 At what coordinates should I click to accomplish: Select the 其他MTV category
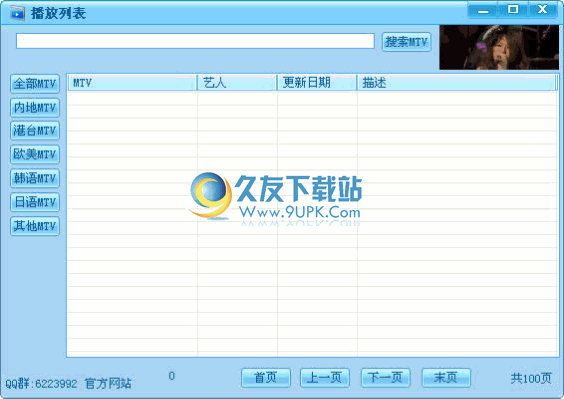[x=35, y=226]
